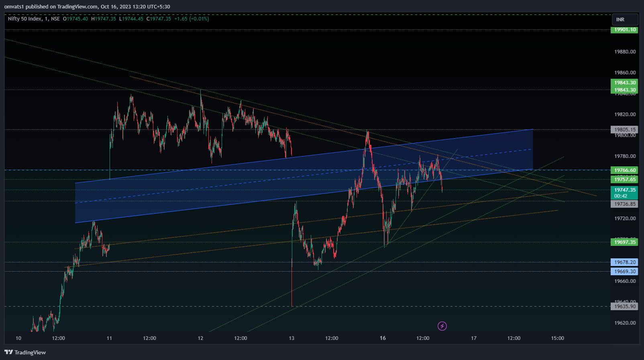Click 19860.00 on the price axis
Screen dimensions: 644x360
tap(625, 73)
